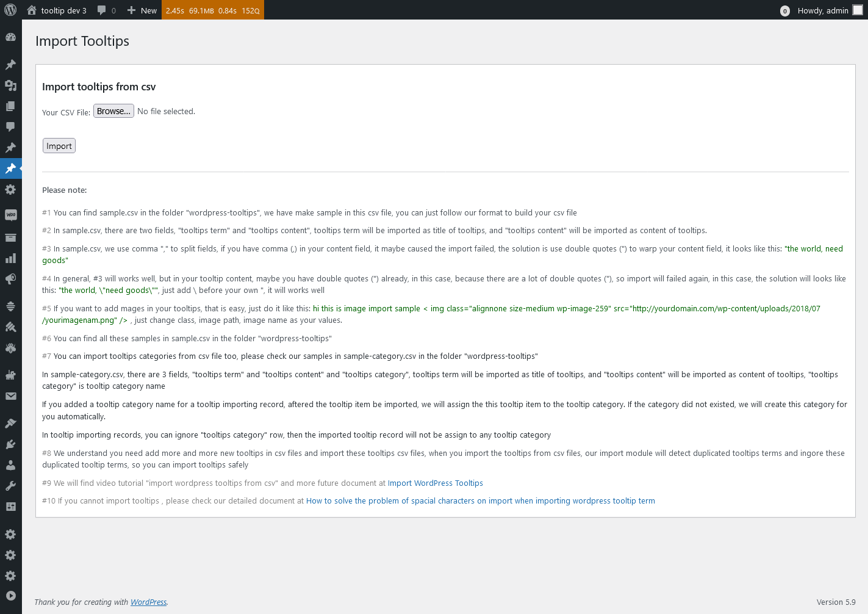Follow the WordPress footer link
The image size is (868, 614).
point(148,602)
